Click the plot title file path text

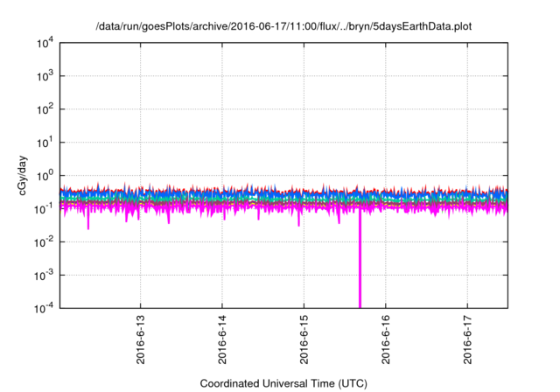tap(283, 26)
